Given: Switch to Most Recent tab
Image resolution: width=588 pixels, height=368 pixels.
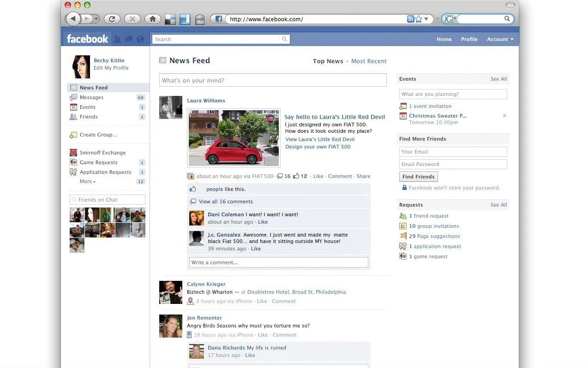Looking at the screenshot, I should click(369, 61).
